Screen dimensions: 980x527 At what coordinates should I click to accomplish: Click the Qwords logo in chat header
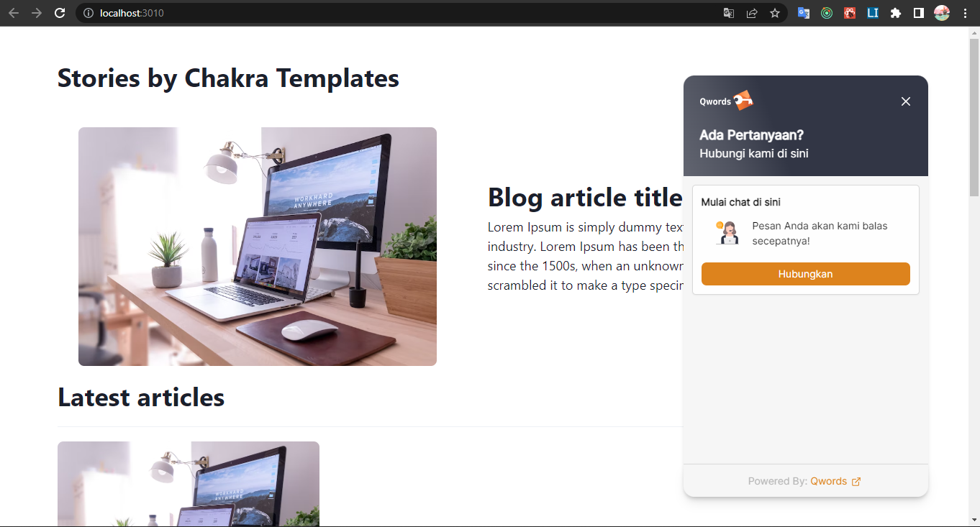(x=726, y=101)
